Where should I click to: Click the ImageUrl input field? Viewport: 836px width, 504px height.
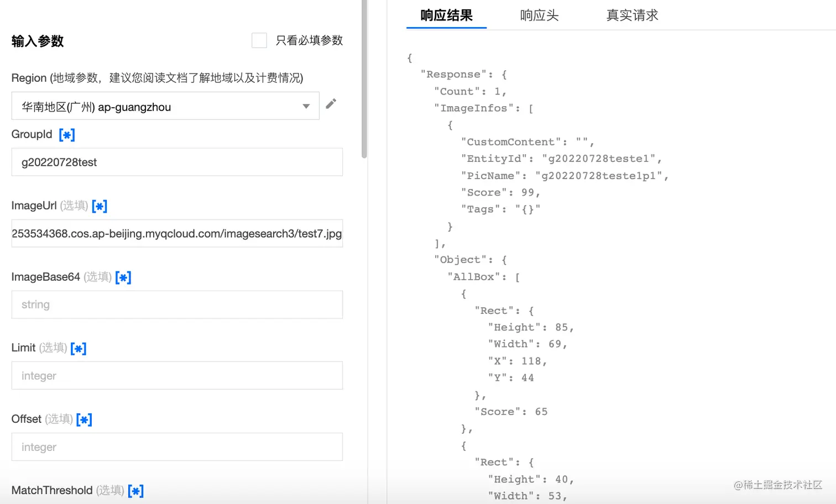pos(177,233)
